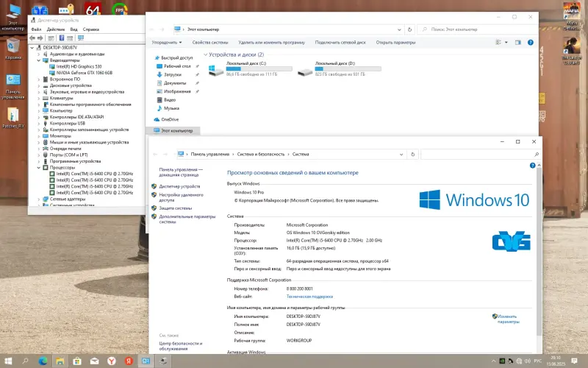
Task: Open Файл menu in Device Manager
Action: 36,29
